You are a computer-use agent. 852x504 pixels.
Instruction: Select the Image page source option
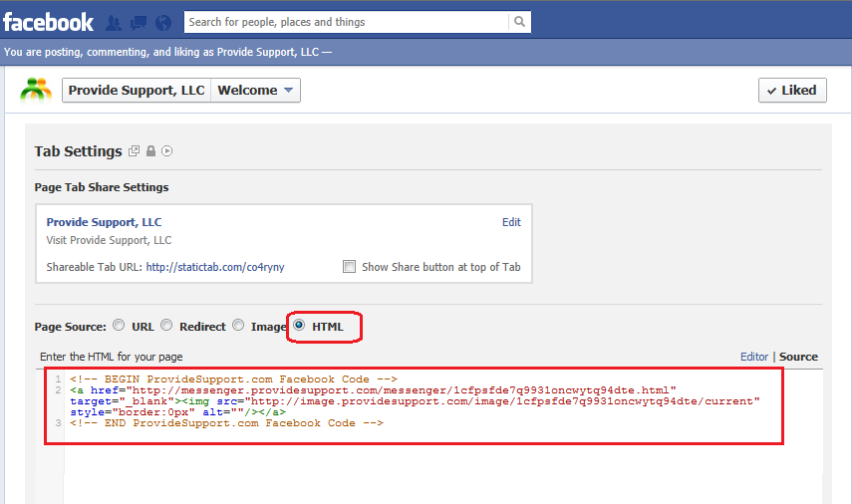point(238,325)
